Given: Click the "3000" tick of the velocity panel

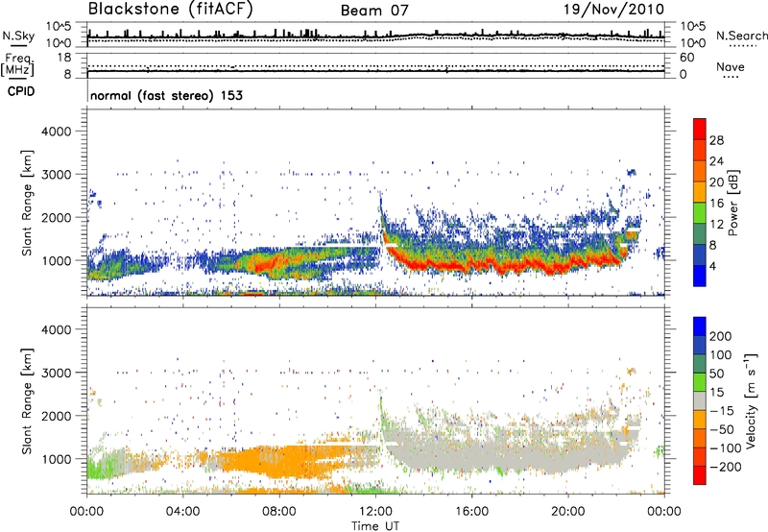Looking at the screenshot, I should coord(56,373).
